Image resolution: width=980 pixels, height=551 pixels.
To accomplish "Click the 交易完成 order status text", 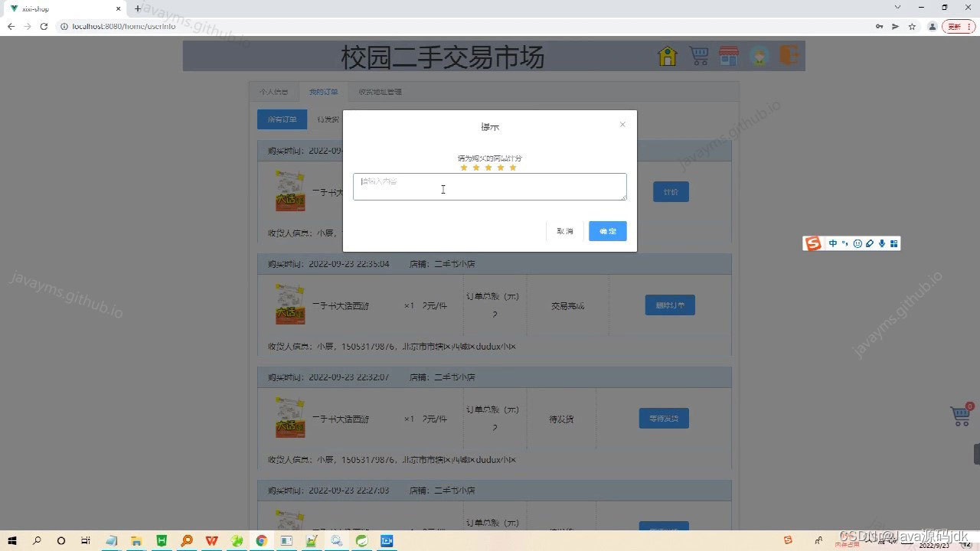I will point(567,306).
